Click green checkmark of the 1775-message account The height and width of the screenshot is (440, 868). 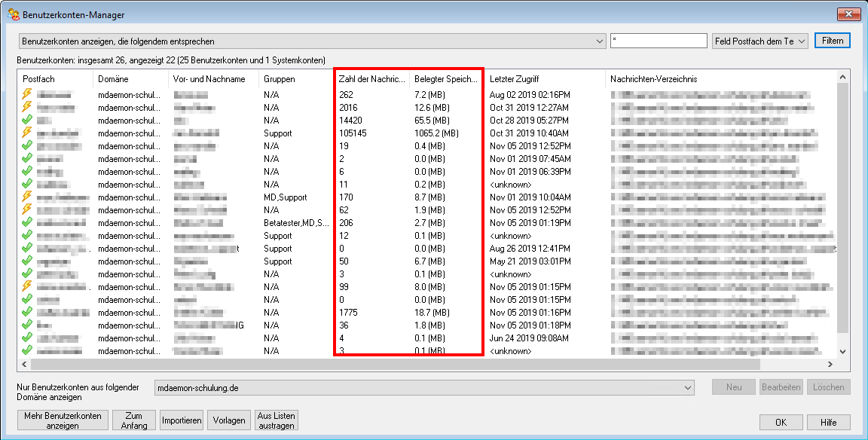click(x=27, y=313)
